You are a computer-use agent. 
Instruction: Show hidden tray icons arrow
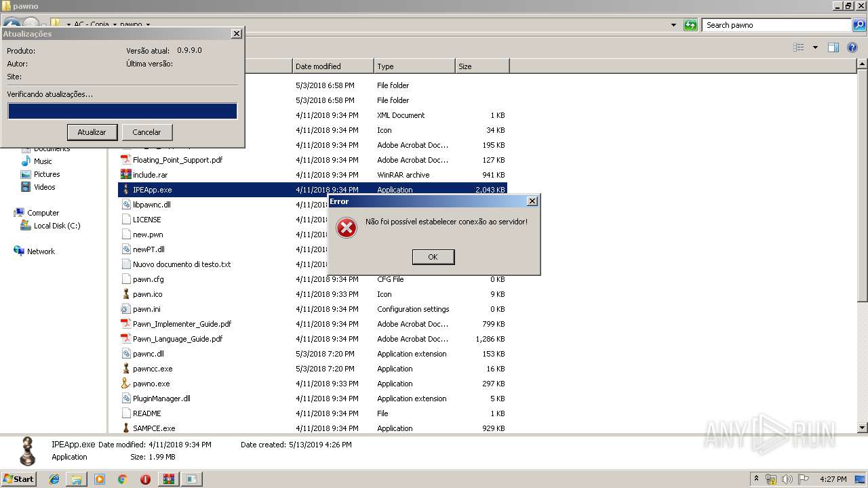tap(756, 479)
